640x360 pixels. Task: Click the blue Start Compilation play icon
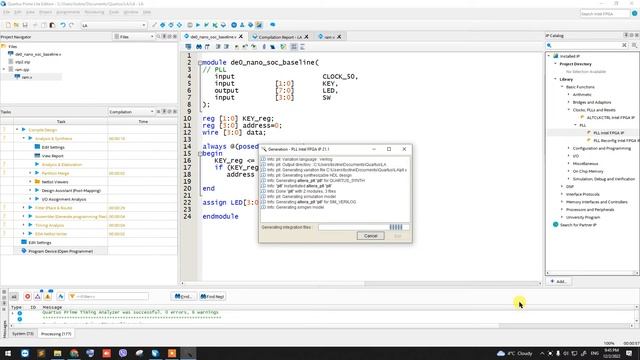(198, 25)
